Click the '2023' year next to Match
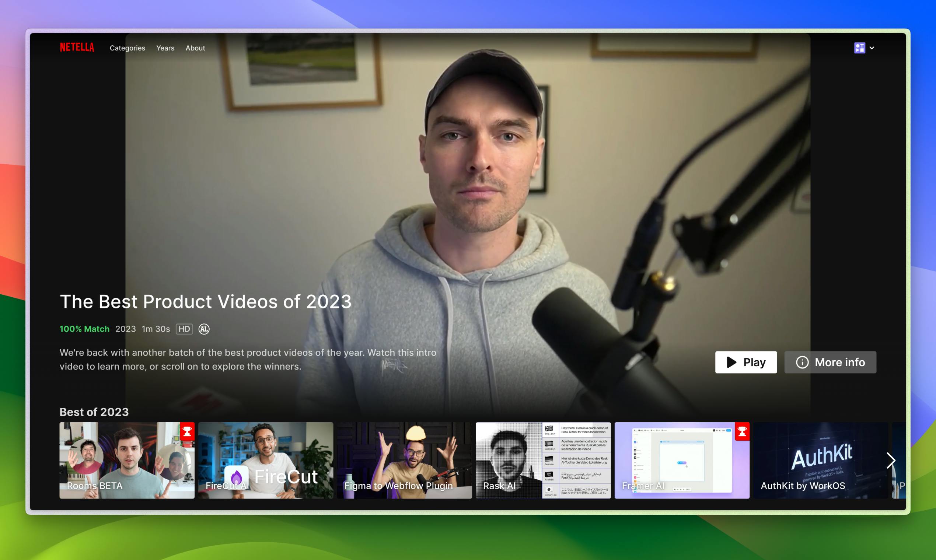The width and height of the screenshot is (936, 560). click(x=126, y=329)
